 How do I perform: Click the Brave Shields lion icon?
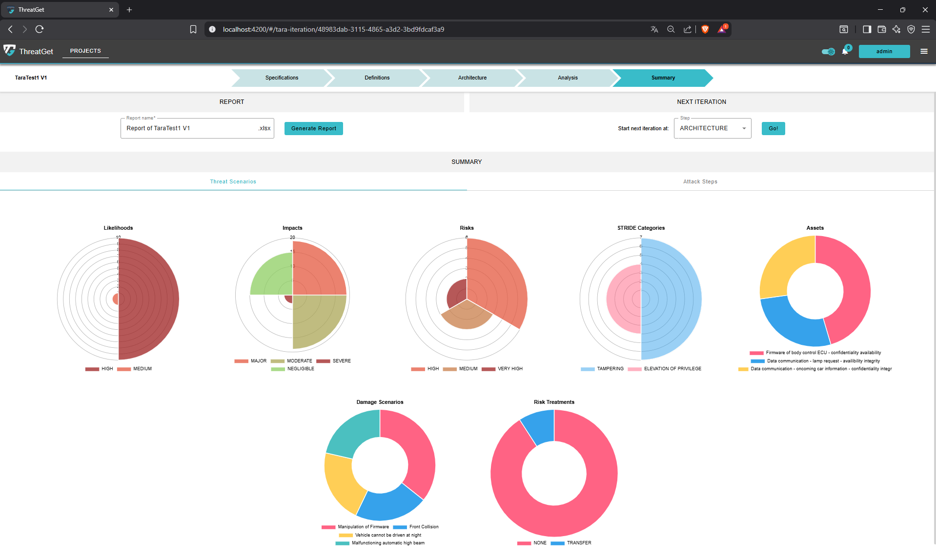[705, 29]
